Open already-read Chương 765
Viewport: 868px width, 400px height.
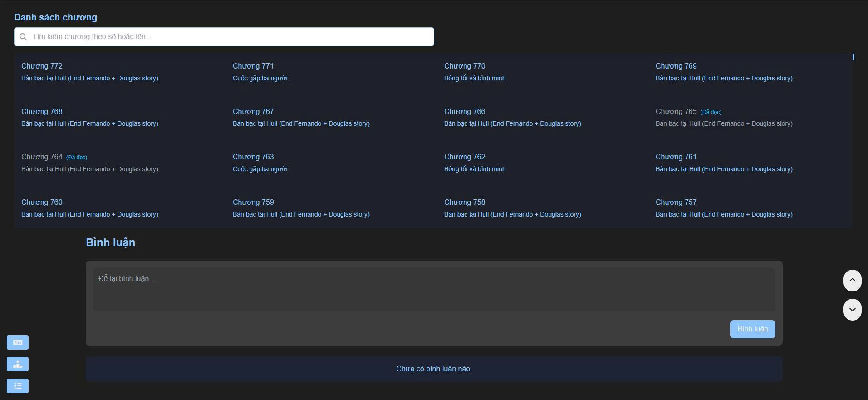676,112
